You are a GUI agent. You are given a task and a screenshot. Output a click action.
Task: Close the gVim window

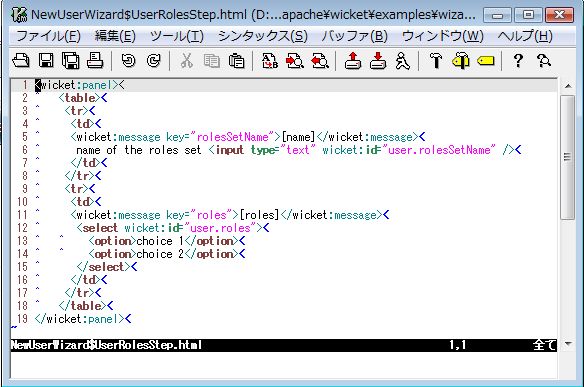pyautogui.click(x=559, y=15)
